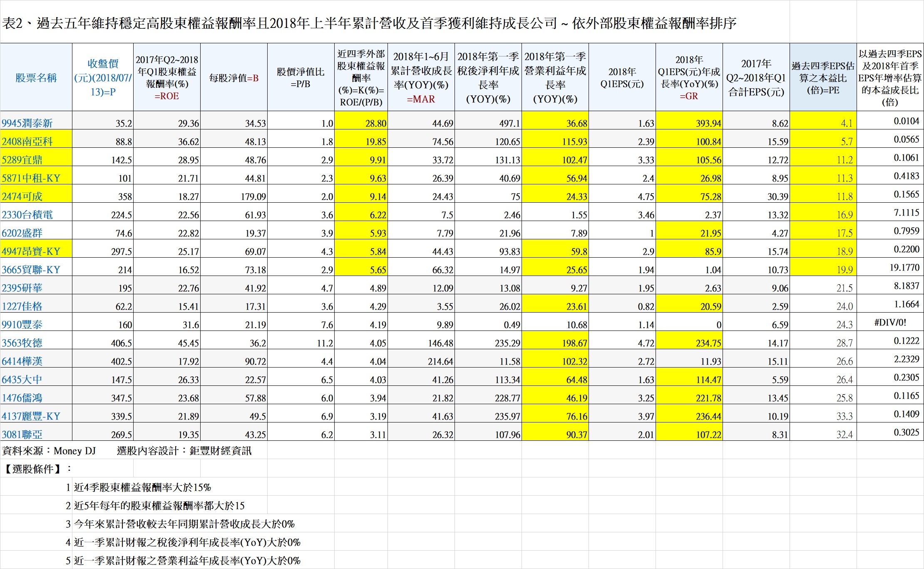Image resolution: width=924 pixels, height=569 pixels.
Task: Click condition 近4季股東權益報酬率大於15%
Action: click(142, 487)
